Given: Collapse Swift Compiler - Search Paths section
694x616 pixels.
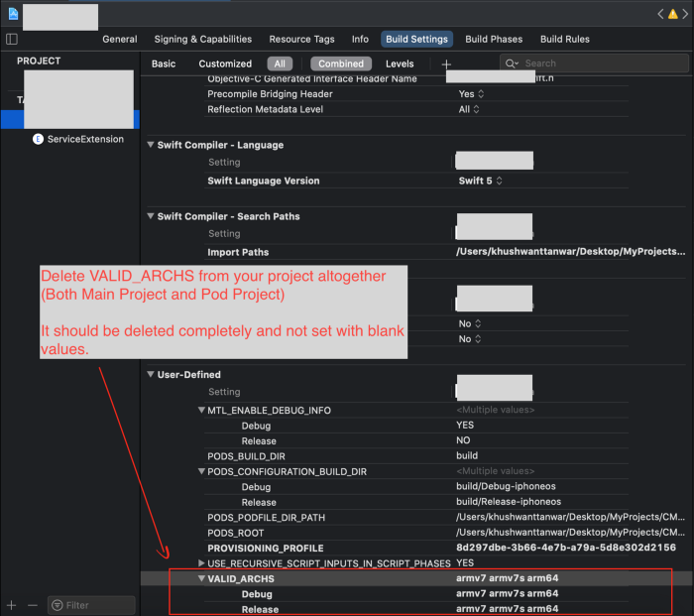Looking at the screenshot, I should coord(151,216).
